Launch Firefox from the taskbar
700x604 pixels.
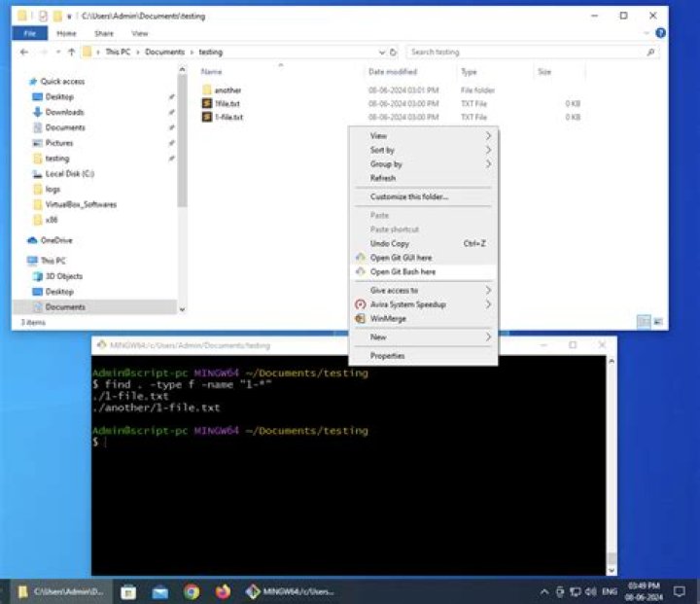pos(223,592)
